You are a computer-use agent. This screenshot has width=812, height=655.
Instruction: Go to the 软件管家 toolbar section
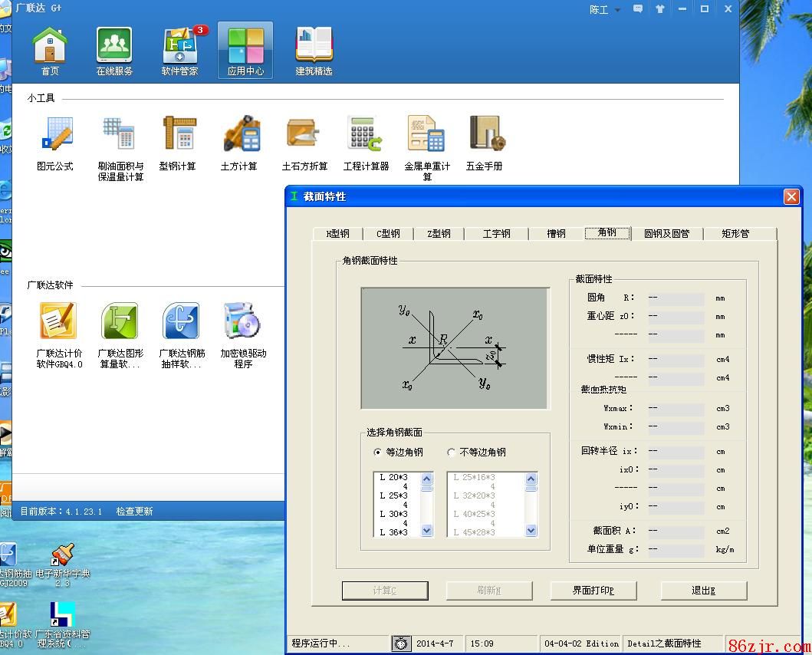tap(179, 51)
